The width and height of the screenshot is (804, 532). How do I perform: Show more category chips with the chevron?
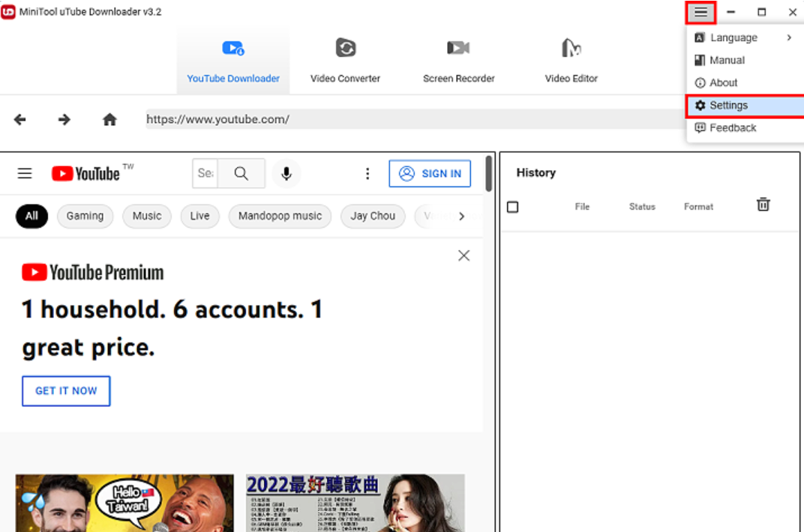coord(461,216)
